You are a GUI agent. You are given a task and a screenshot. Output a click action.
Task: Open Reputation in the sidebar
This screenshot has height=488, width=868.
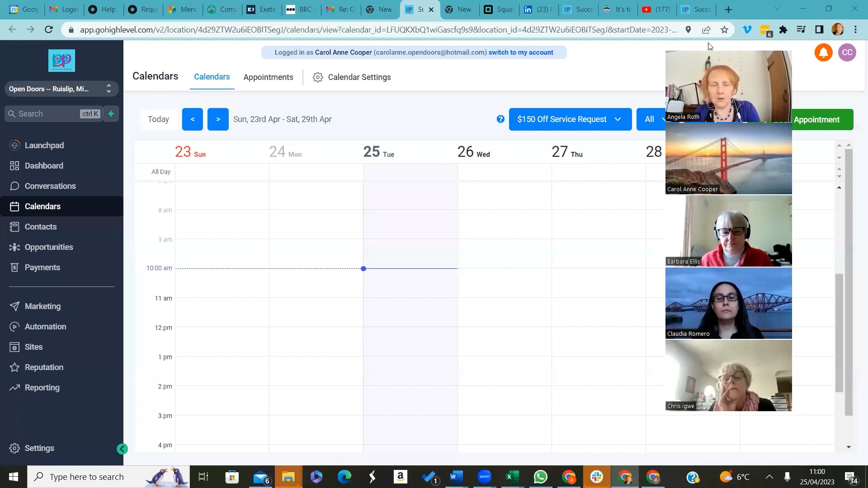tap(44, 367)
